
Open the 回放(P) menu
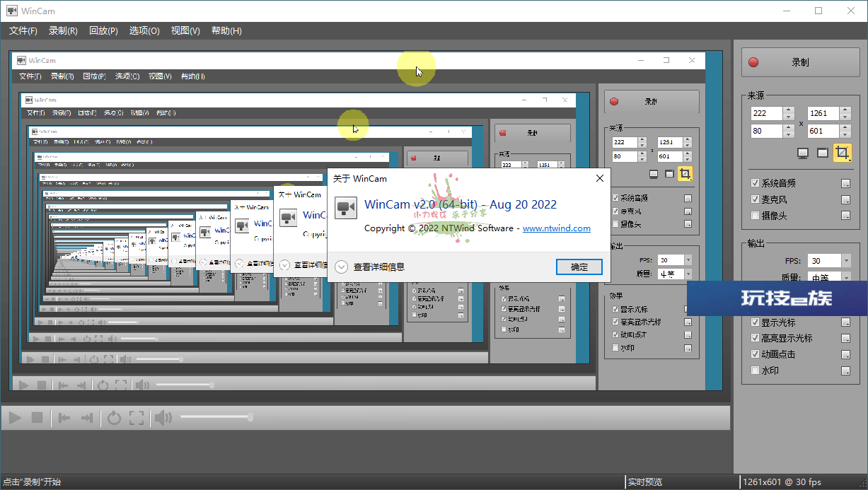103,31
